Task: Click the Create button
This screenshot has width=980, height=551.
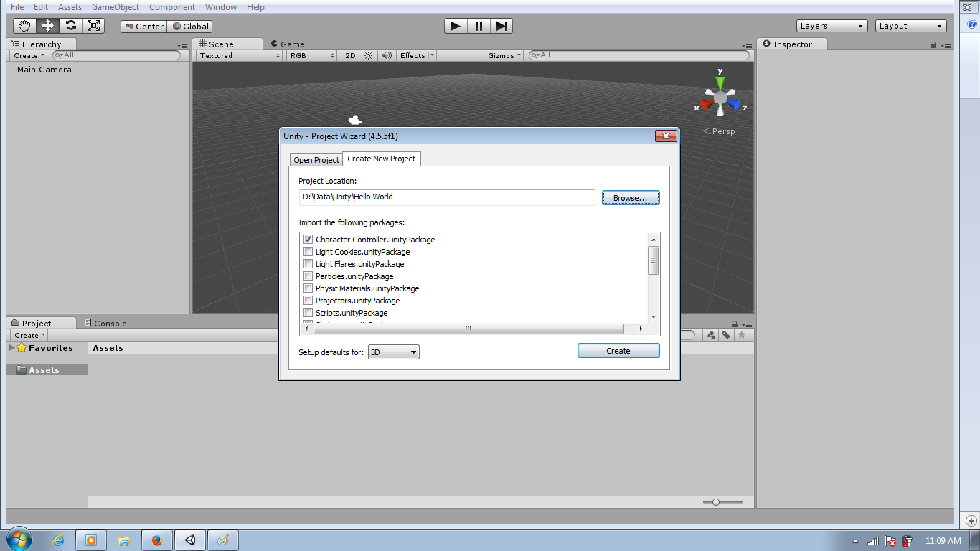Action: point(618,350)
